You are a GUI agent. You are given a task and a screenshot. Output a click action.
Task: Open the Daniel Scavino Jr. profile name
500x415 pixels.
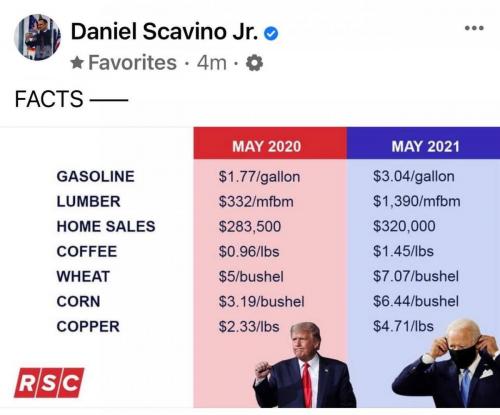click(164, 32)
